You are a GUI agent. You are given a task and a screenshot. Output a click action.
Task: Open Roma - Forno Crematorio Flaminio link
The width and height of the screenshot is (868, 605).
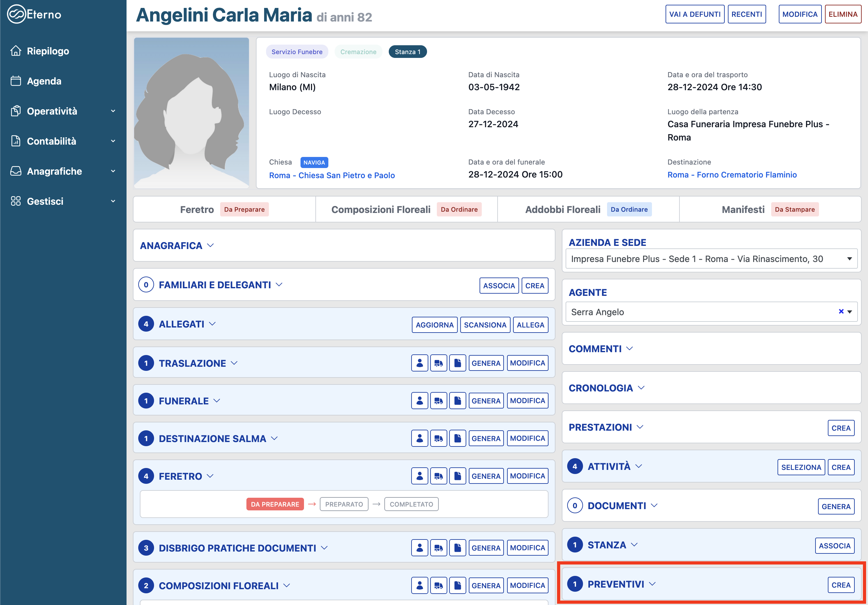(x=732, y=175)
